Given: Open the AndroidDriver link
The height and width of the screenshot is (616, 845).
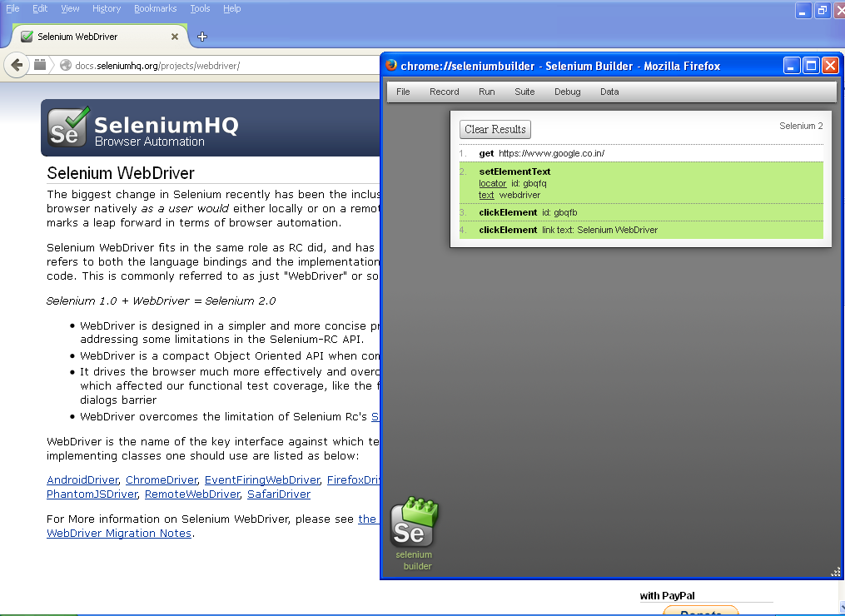Looking at the screenshot, I should click(x=82, y=479).
